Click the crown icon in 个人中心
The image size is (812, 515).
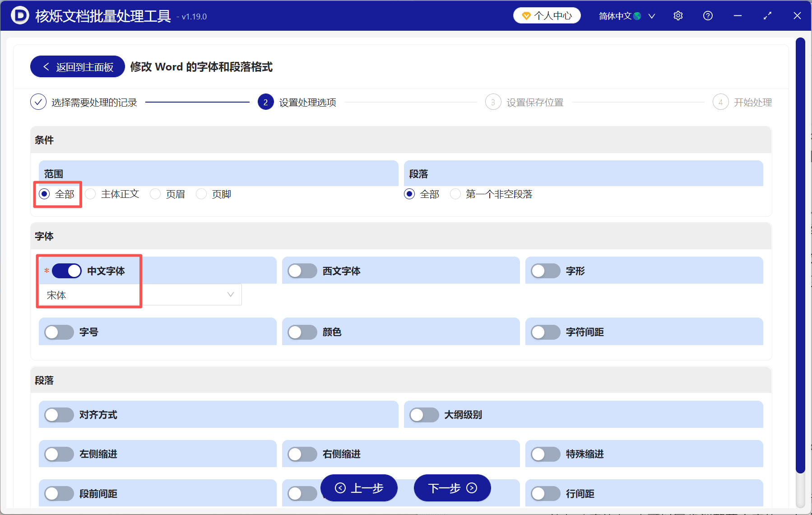coord(526,15)
